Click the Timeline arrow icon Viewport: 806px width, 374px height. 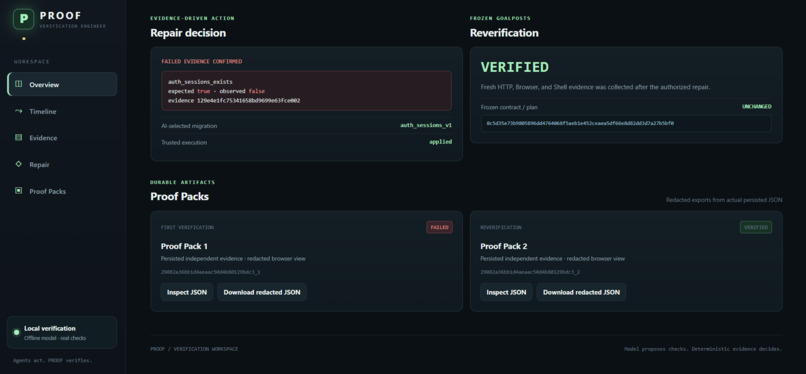19,111
